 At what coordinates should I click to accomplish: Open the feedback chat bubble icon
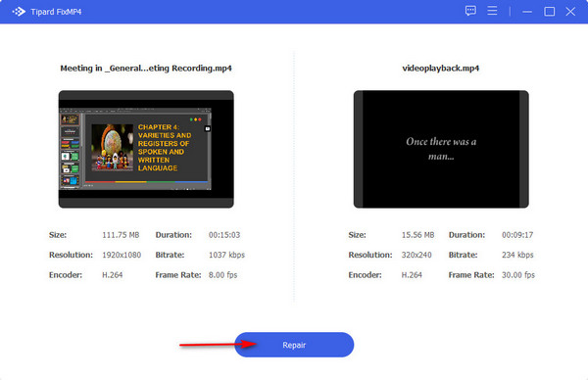click(470, 11)
